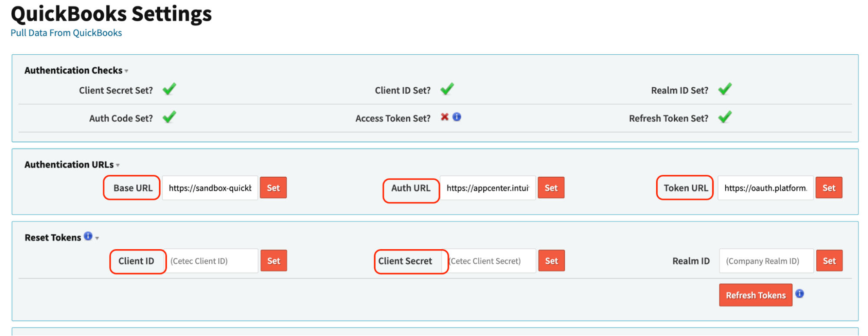
Task: Click green checkmark for Auth Code Set
Action: (169, 117)
